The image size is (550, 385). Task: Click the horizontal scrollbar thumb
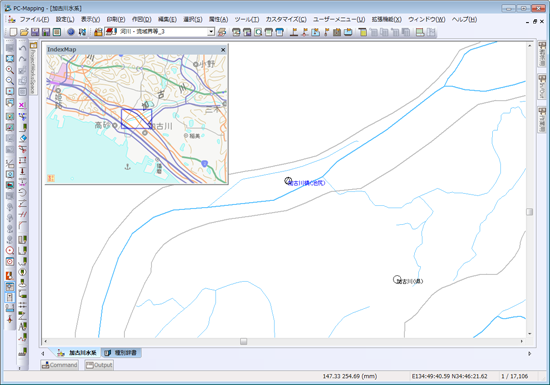pos(243,341)
